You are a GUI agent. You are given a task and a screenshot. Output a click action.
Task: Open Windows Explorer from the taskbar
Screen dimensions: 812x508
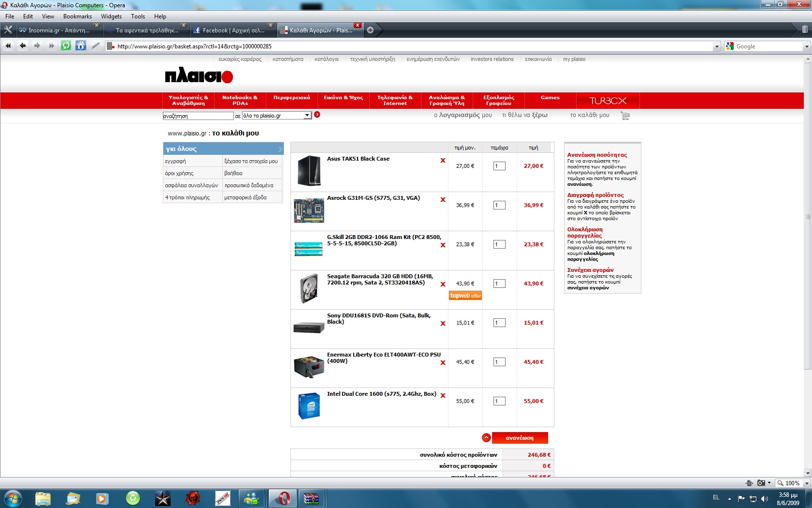pyautogui.click(x=43, y=498)
